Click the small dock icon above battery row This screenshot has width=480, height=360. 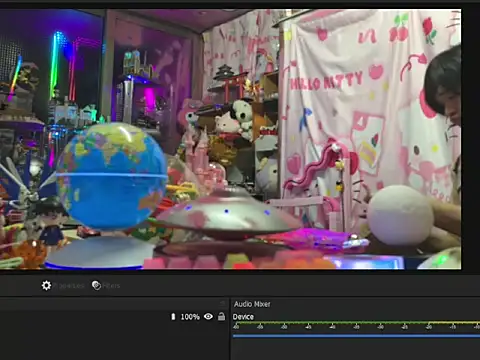pyautogui.click(x=222, y=303)
